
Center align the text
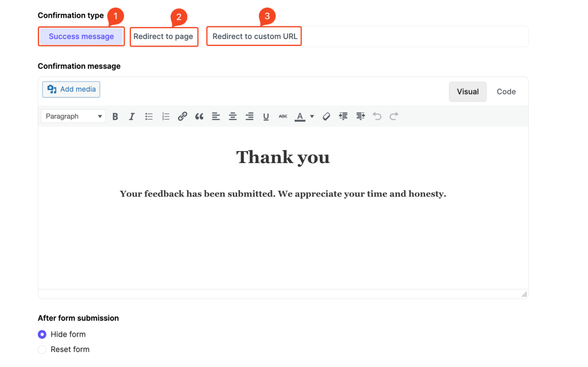point(233,117)
